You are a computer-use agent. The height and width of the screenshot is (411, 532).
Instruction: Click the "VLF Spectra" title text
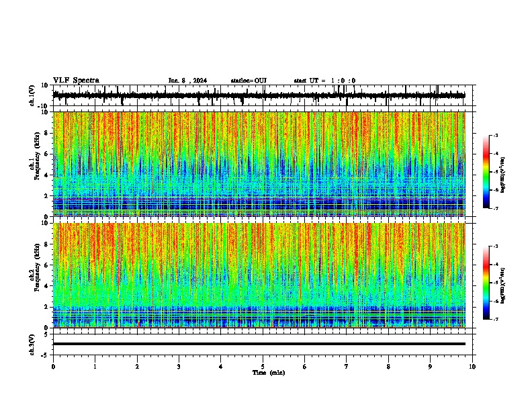[x=77, y=81]
